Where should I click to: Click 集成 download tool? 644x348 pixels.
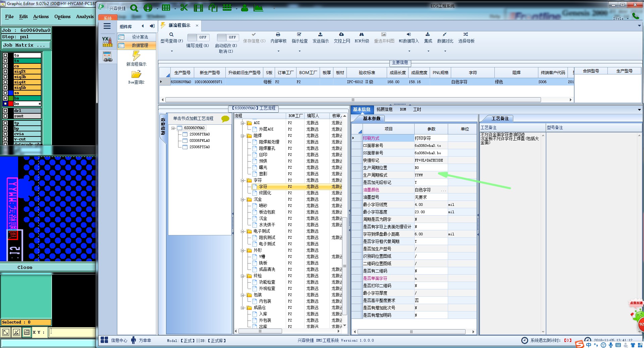click(x=428, y=38)
